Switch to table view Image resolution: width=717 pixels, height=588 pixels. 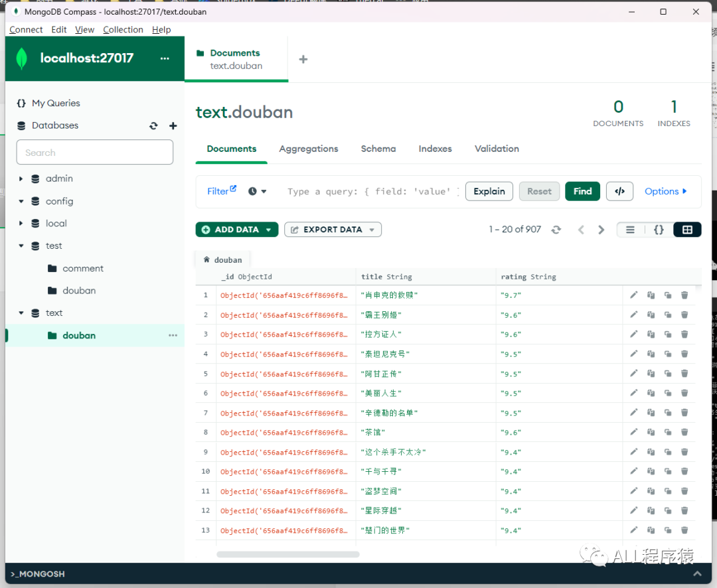point(687,230)
